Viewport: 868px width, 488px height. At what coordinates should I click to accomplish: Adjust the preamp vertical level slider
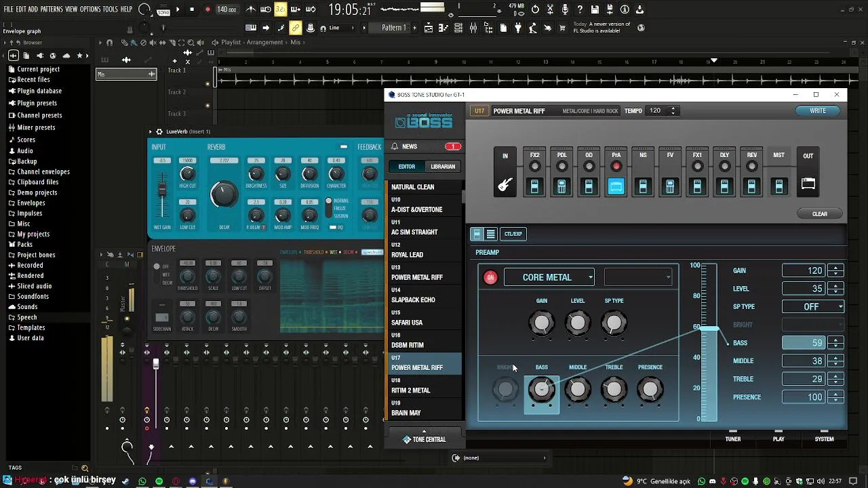point(709,329)
